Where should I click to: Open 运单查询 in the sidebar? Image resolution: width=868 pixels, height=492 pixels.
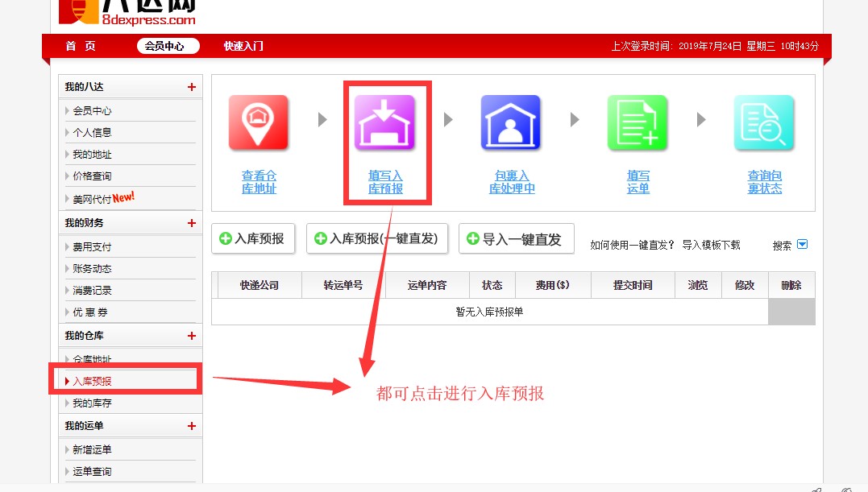92,472
